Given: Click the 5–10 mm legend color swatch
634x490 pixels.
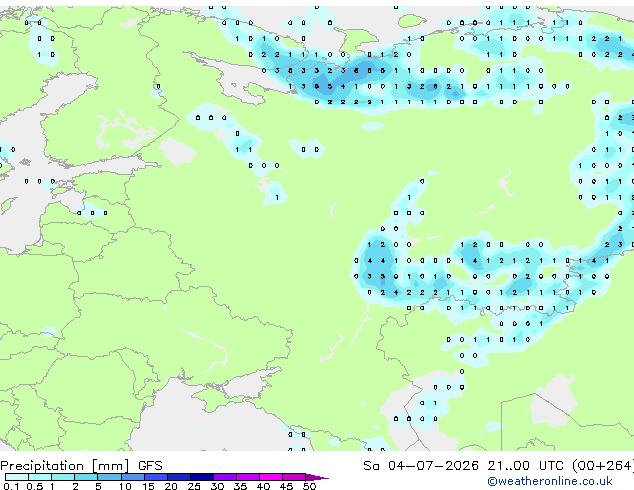Looking at the screenshot, I should (109, 477).
